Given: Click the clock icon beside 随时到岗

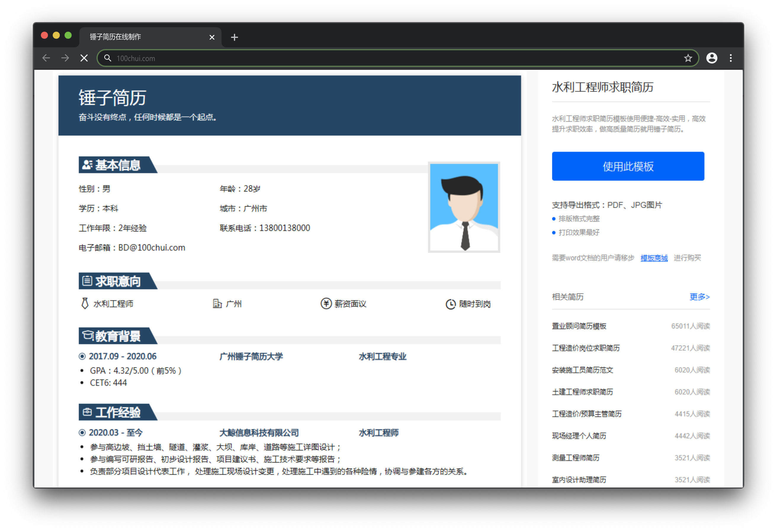Looking at the screenshot, I should (450, 304).
